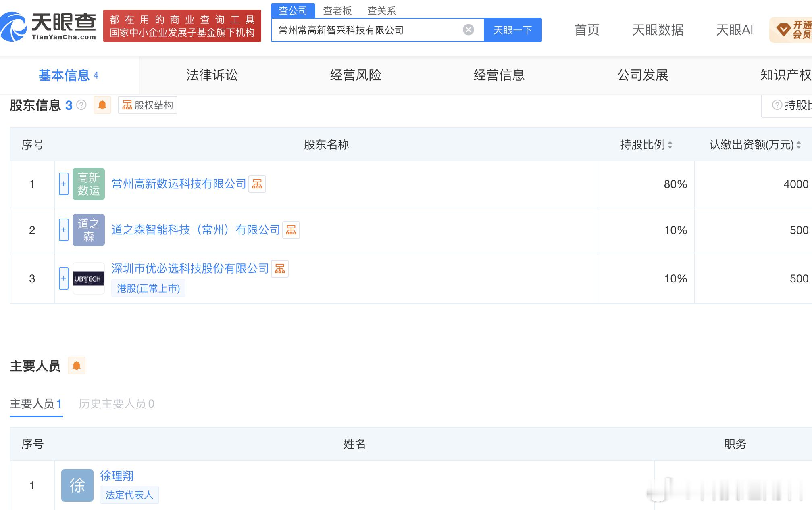
Task: Click the 法定代表人 tag
Action: (x=129, y=495)
